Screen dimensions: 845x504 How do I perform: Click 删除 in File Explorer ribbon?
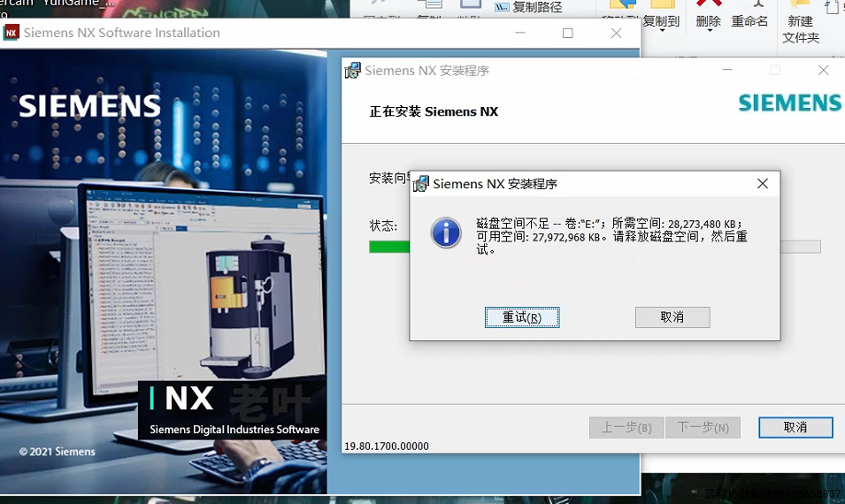tap(708, 21)
